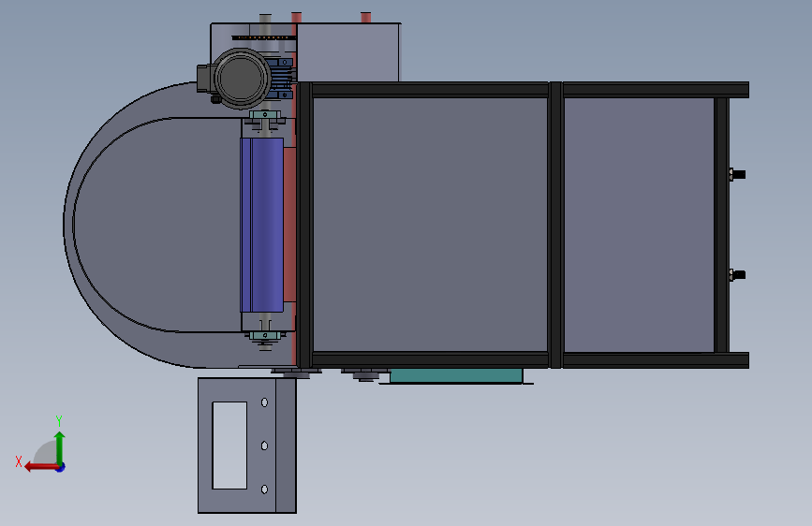Select the lower black frame rail
Screen dimensions: 812x526
click(x=523, y=359)
